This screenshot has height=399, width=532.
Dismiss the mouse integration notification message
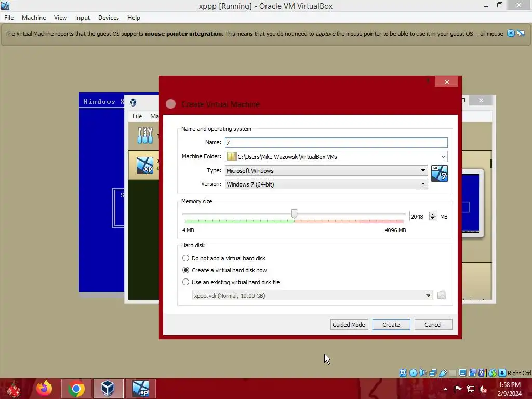[x=511, y=33]
